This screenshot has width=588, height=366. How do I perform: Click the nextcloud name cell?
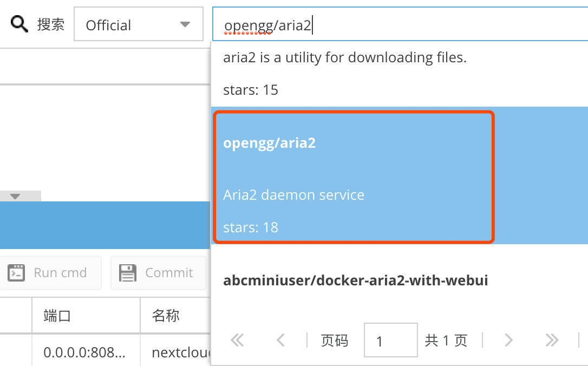[x=175, y=352]
